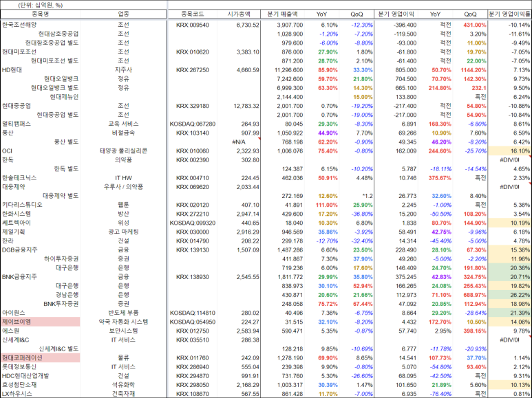Select the 현대제뉴인 row label
Screen dimensions: 532x398
(x=64, y=97)
